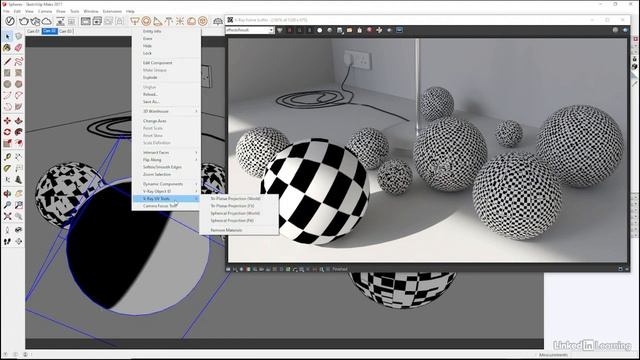Toggle monochrome mode in frame buffer
Image resolution: width=640 pixels, height=360 pixels.
(329, 30)
